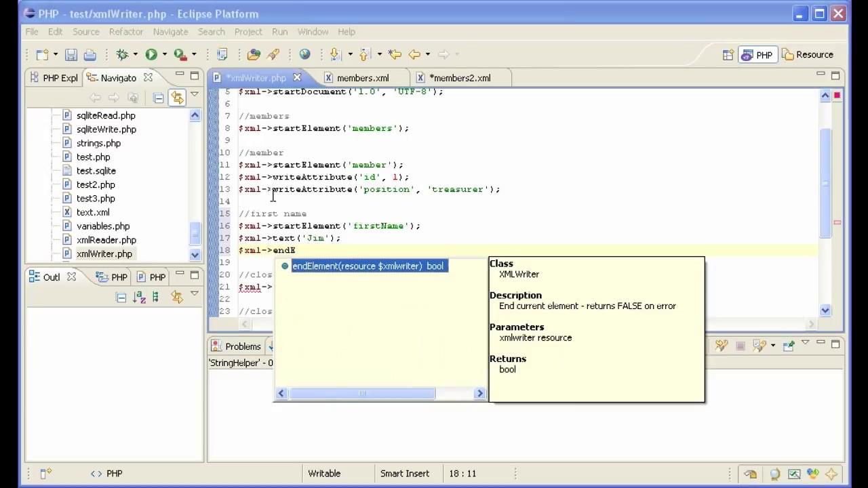Click the status bar yellow star icon
868x488 pixels.
[832, 474]
